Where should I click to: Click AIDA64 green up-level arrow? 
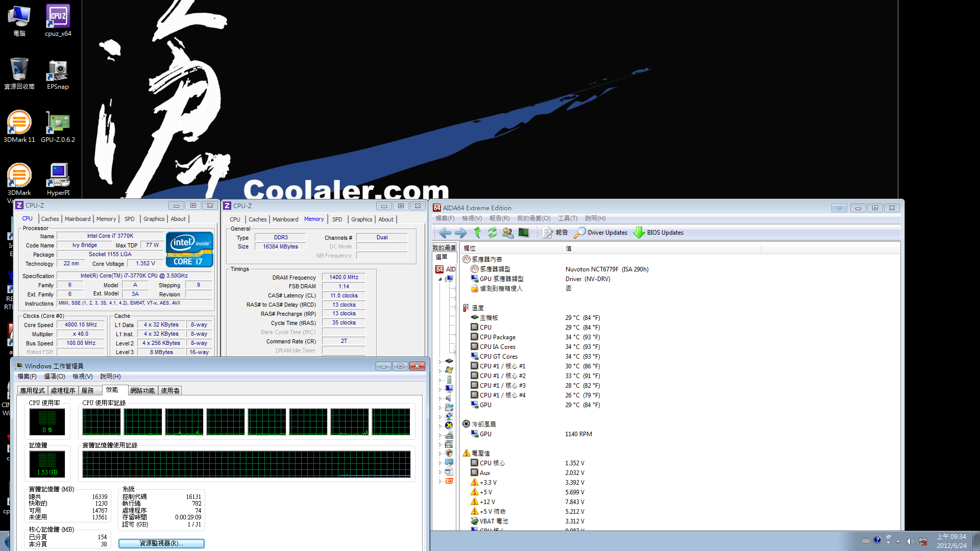477,233
